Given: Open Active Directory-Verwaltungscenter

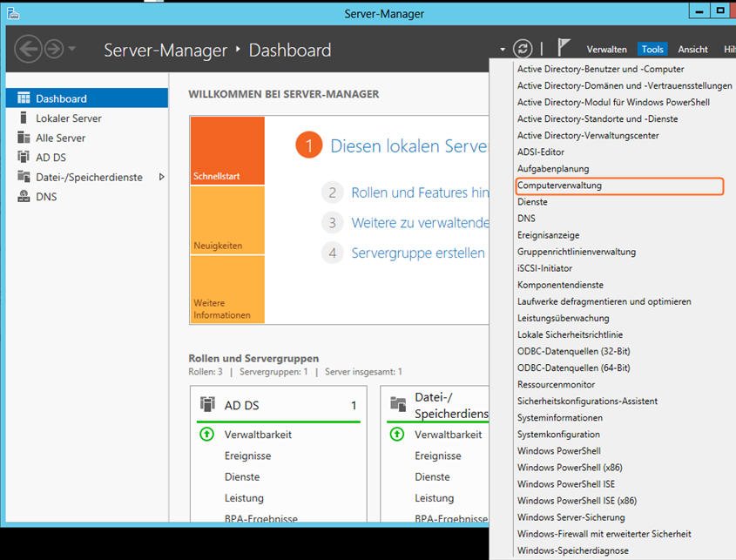Looking at the screenshot, I should (x=588, y=135).
